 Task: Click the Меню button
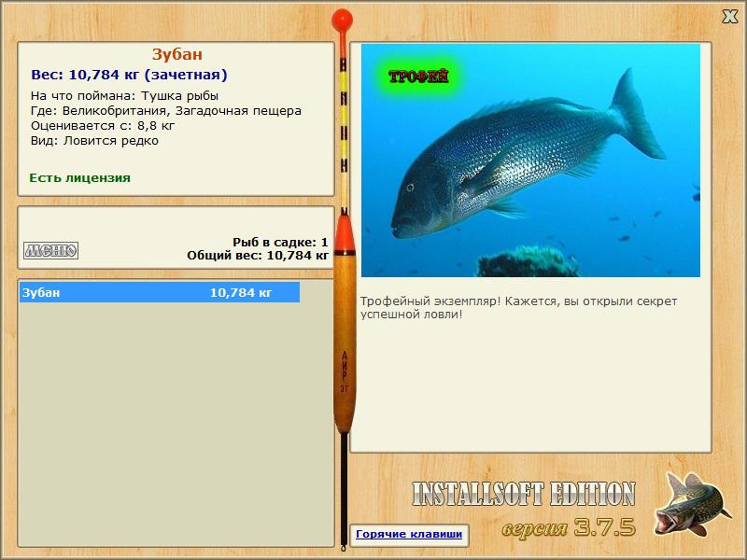[x=51, y=250]
